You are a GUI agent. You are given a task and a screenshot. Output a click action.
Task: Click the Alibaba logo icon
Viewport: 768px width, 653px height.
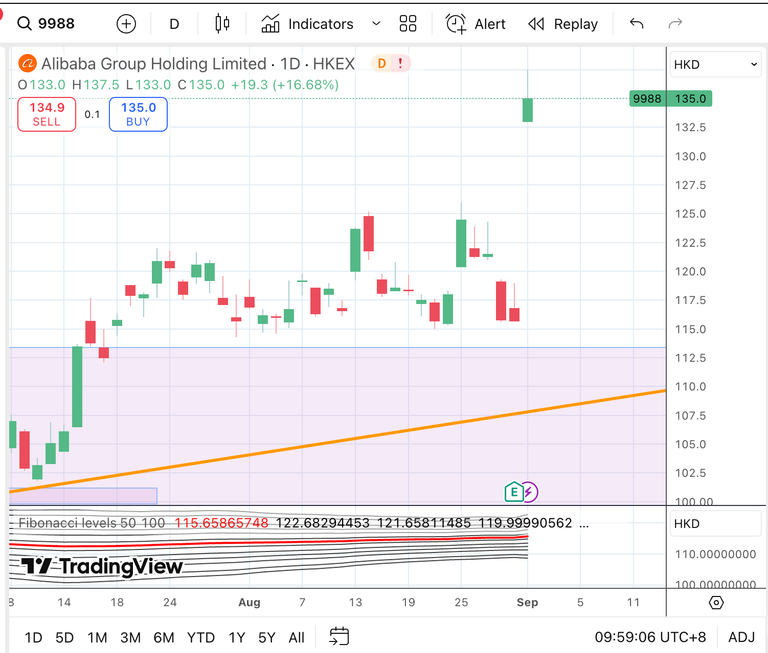click(27, 64)
